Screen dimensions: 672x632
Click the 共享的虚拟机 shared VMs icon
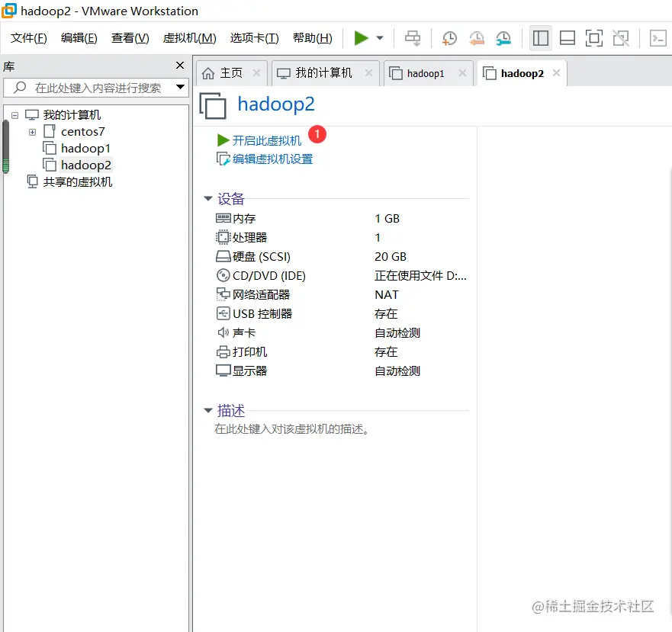pos(32,181)
